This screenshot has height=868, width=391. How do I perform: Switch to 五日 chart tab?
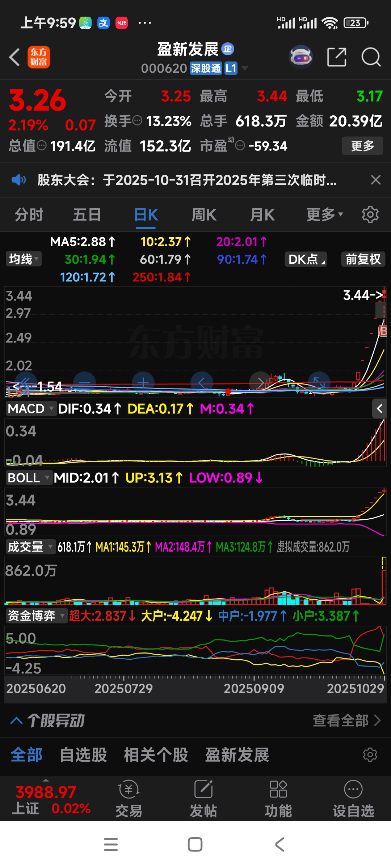pos(87,214)
